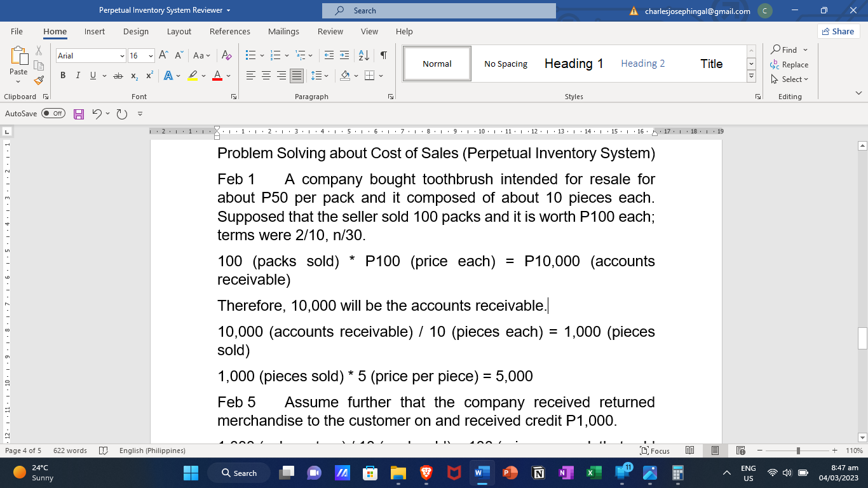Enable Focus mode from status bar
Image resolution: width=868 pixels, height=488 pixels.
pyautogui.click(x=655, y=451)
